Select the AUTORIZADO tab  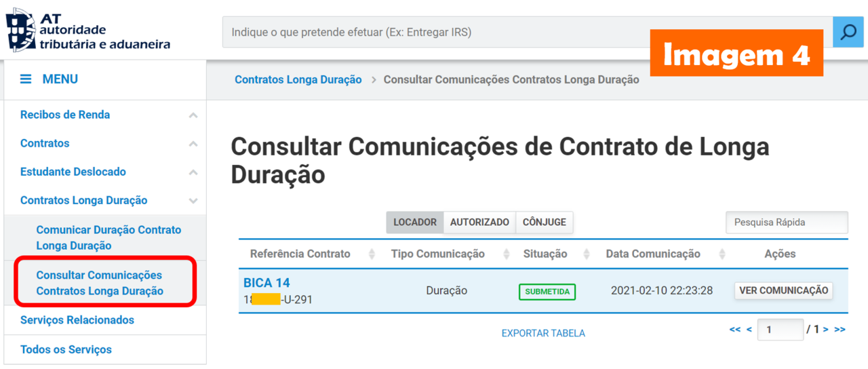(479, 222)
